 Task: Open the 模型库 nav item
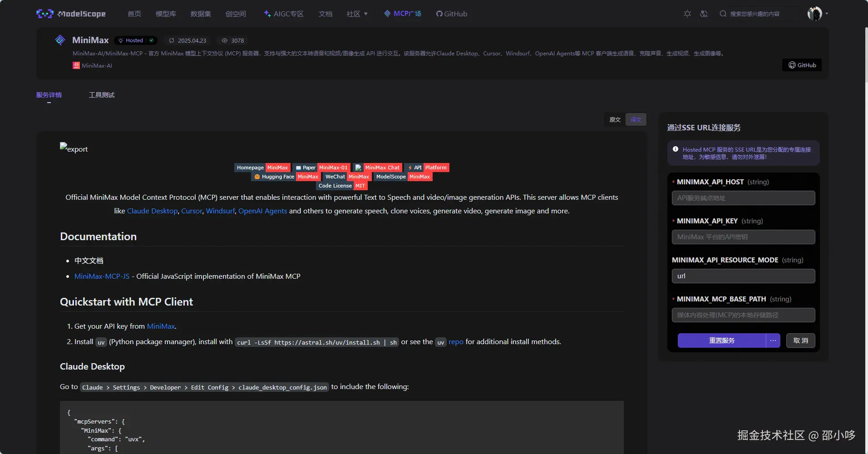pyautogui.click(x=166, y=14)
